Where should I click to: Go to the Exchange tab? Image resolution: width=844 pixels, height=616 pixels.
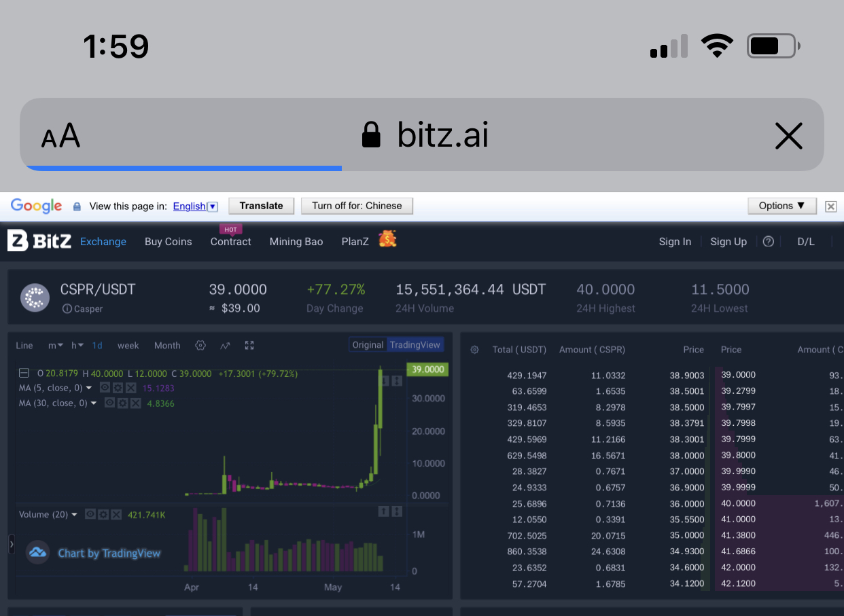pos(103,242)
